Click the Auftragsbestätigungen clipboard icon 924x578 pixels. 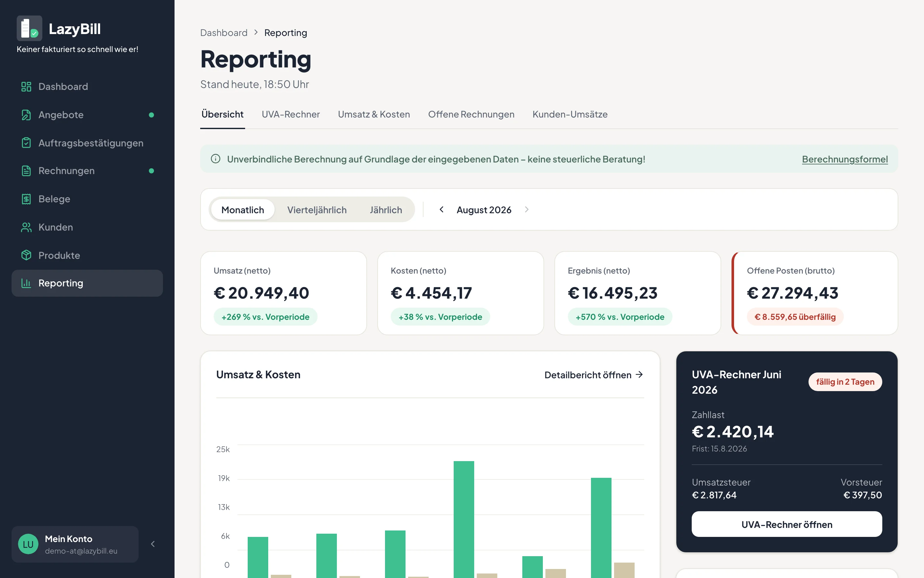point(26,143)
